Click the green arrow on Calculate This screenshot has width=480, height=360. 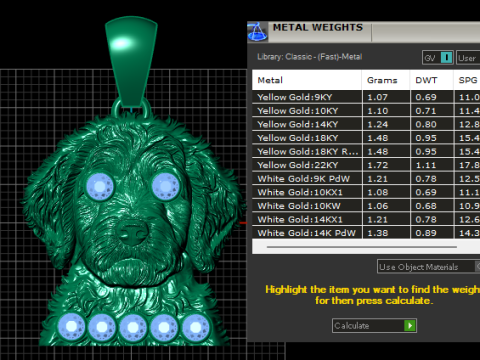coord(410,326)
